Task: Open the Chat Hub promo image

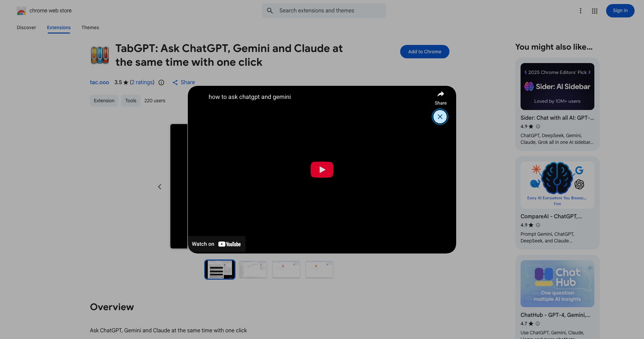Action: pos(557,284)
